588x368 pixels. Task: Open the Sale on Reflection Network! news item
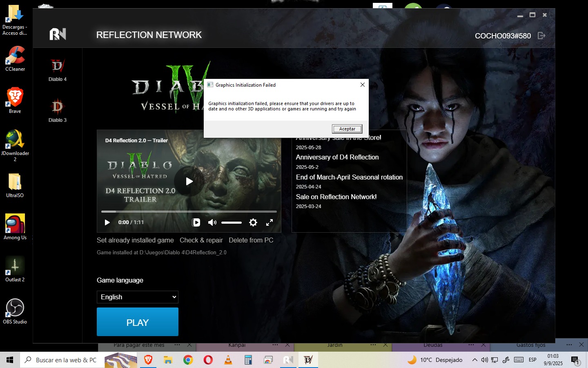[x=336, y=197]
